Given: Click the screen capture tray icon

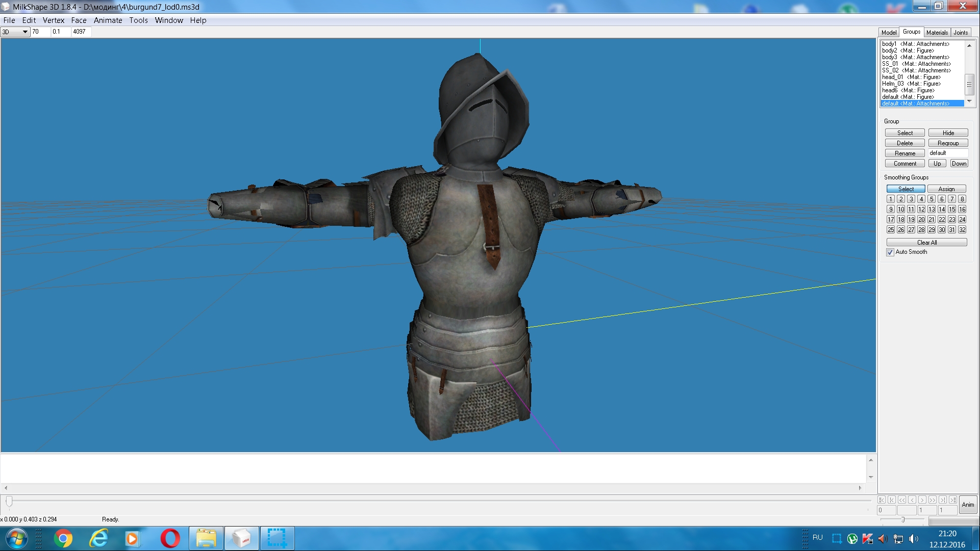Looking at the screenshot, I should (x=837, y=538).
